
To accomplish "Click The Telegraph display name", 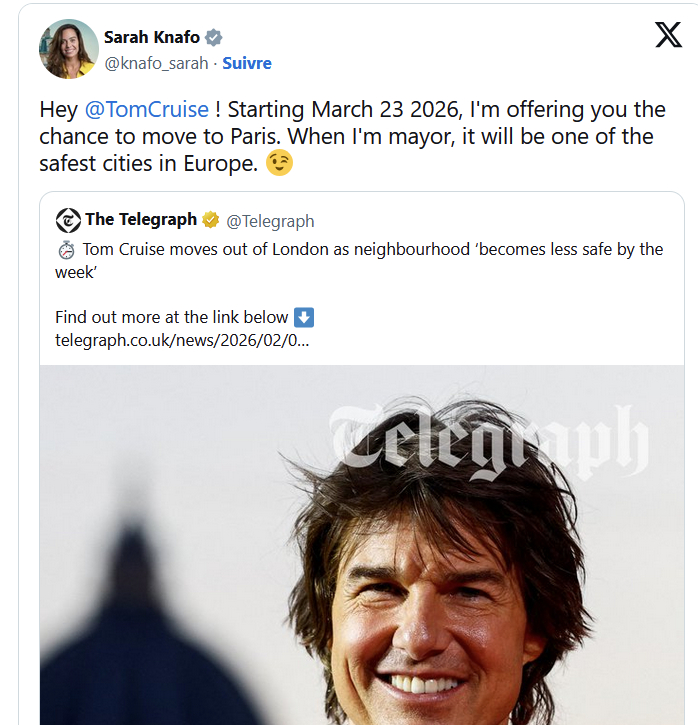I will (x=141, y=220).
